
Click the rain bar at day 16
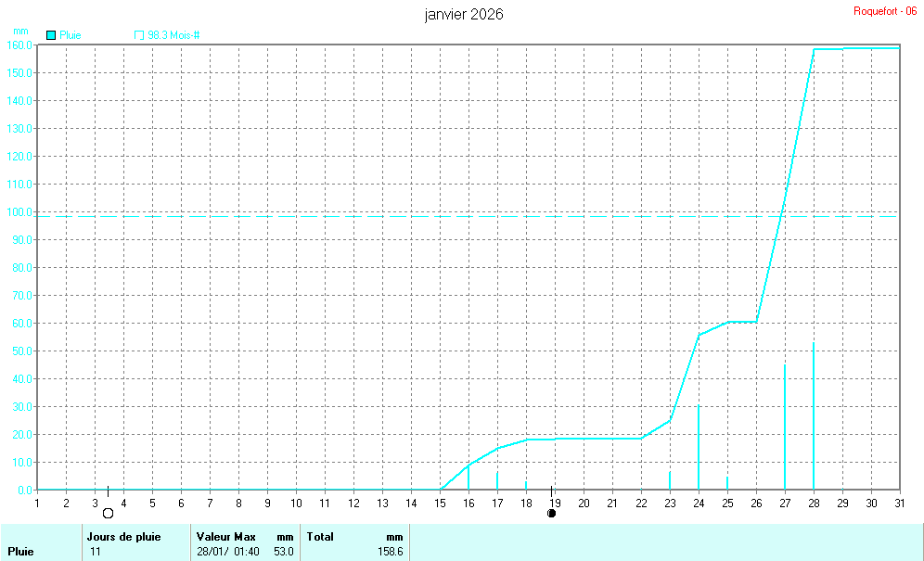pos(468,477)
